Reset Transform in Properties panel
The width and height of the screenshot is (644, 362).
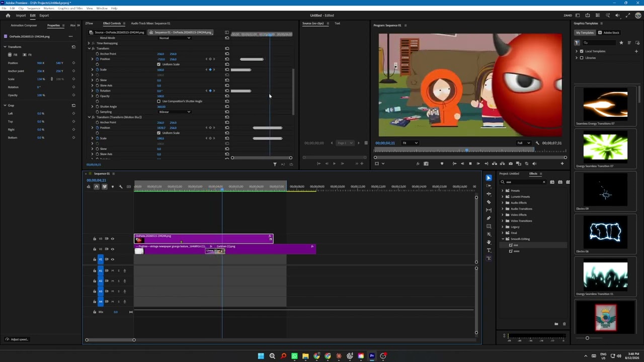click(73, 47)
